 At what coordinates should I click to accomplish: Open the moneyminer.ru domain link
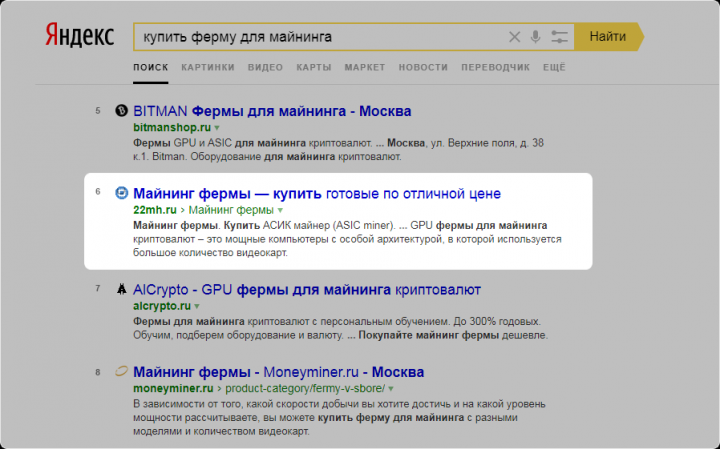click(x=173, y=388)
